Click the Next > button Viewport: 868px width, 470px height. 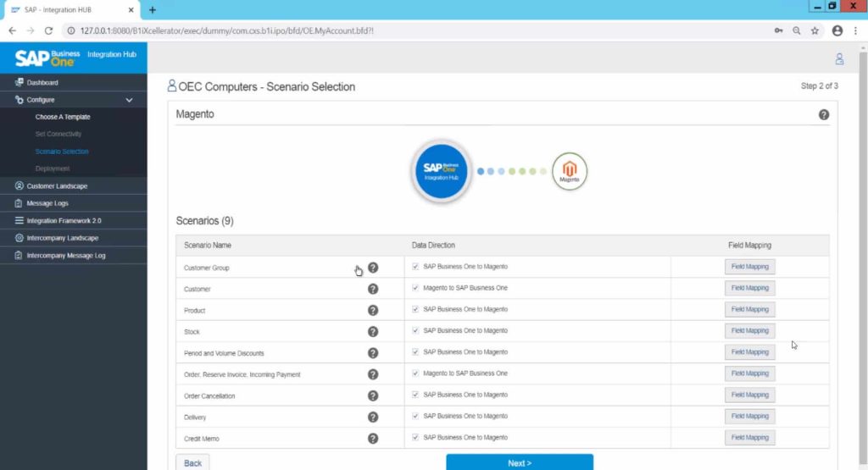520,462
